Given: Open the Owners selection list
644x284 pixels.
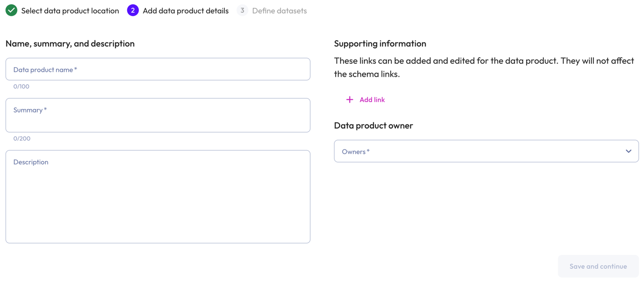Looking at the screenshot, I should pos(486,151).
